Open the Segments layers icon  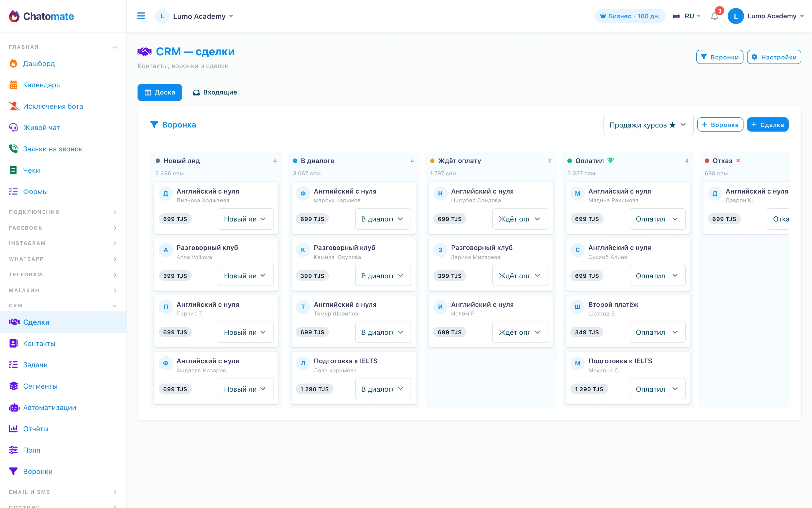(13, 386)
